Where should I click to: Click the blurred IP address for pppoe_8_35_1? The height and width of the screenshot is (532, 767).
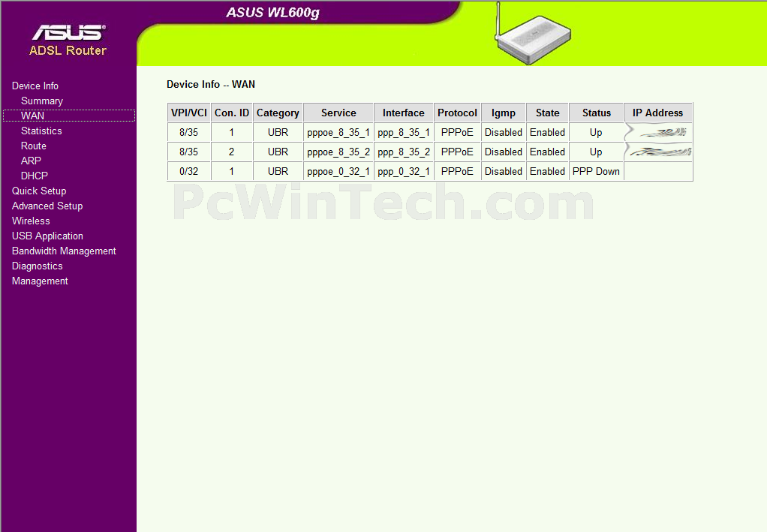pos(658,133)
